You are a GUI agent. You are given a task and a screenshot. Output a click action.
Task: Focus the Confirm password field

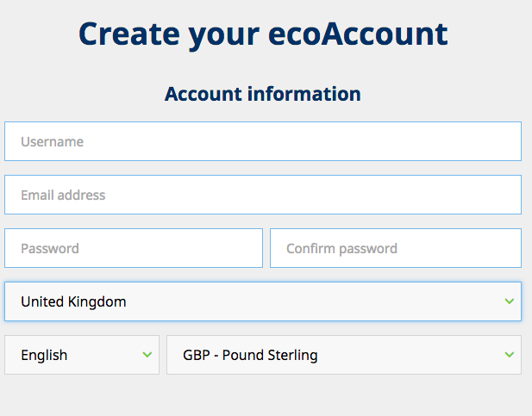(395, 248)
